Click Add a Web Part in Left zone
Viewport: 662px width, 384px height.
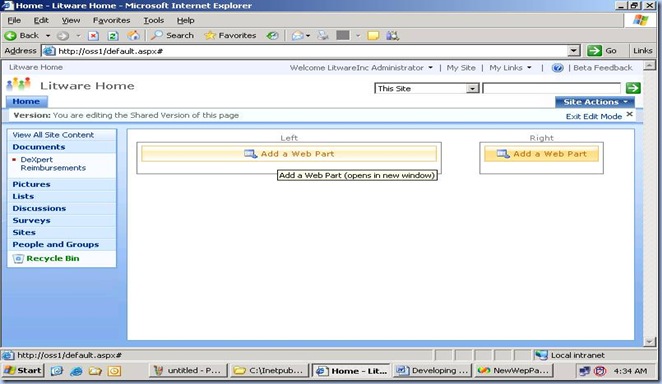[x=289, y=154]
